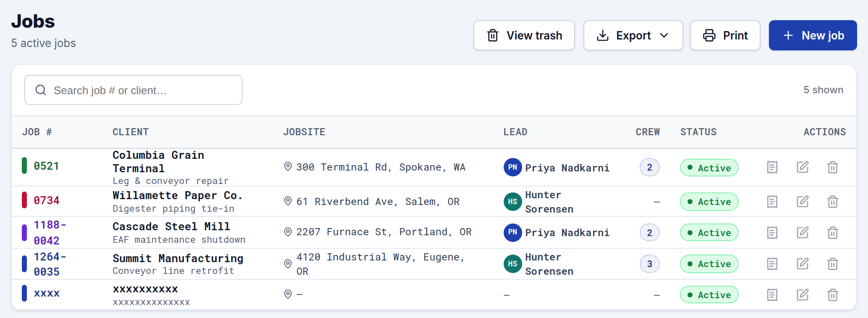Click HS avatar in job 0734 row
This screenshot has width=868, height=318.
click(512, 202)
